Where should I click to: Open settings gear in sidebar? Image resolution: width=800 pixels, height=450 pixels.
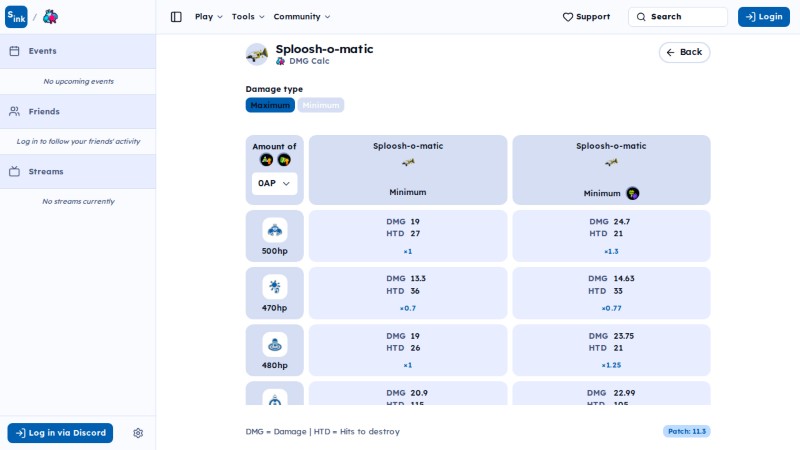(138, 433)
